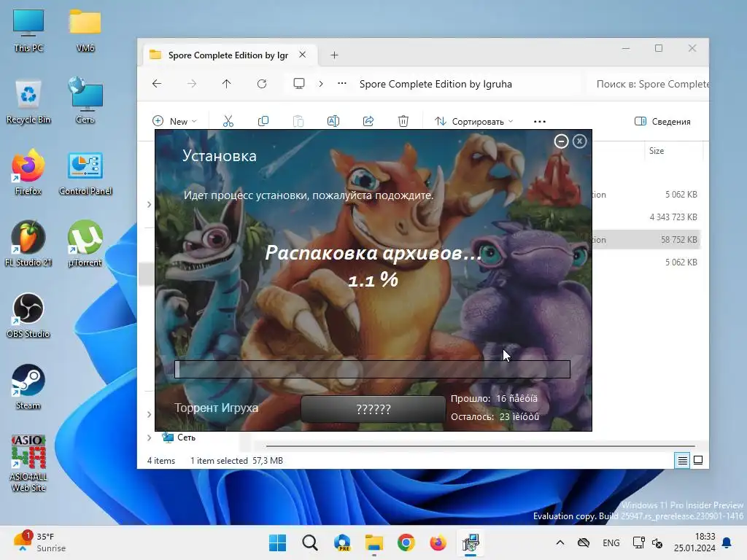Switch the ENG input language indicator
This screenshot has width=747, height=560.
(611, 542)
